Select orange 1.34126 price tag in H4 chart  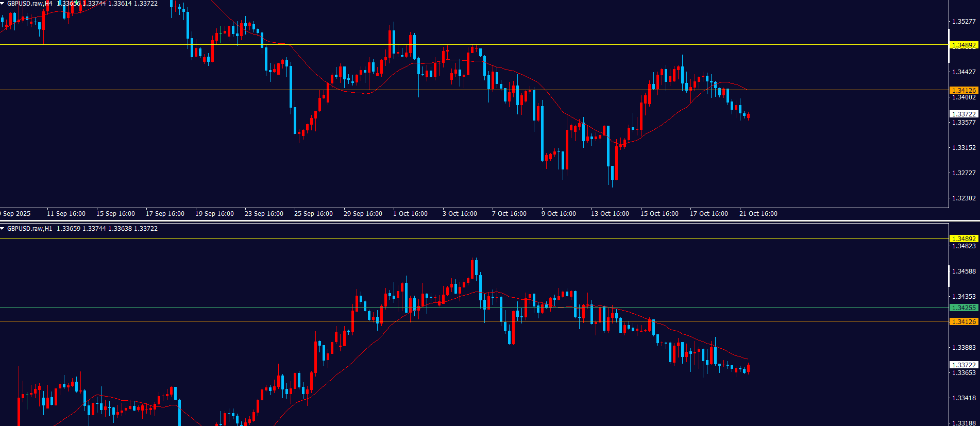point(964,90)
